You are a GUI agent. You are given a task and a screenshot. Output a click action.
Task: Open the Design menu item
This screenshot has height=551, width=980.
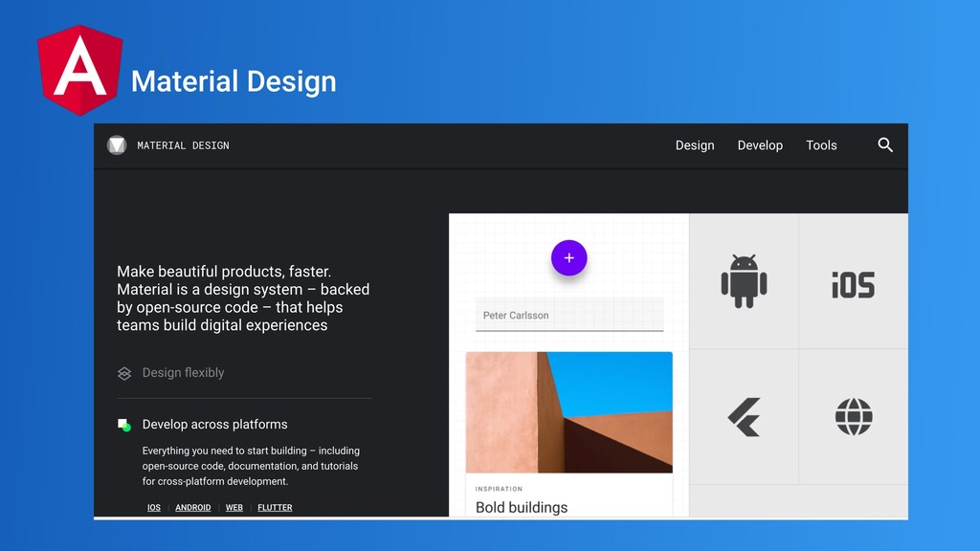[695, 145]
